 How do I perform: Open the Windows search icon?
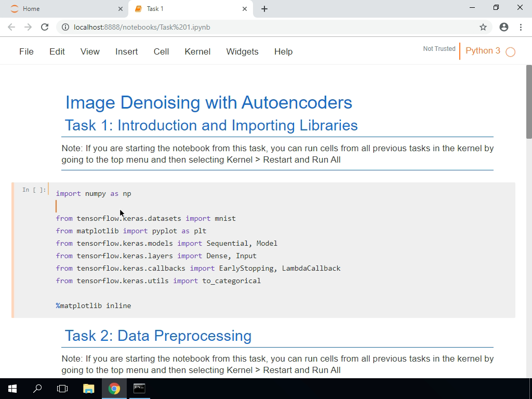(36, 388)
